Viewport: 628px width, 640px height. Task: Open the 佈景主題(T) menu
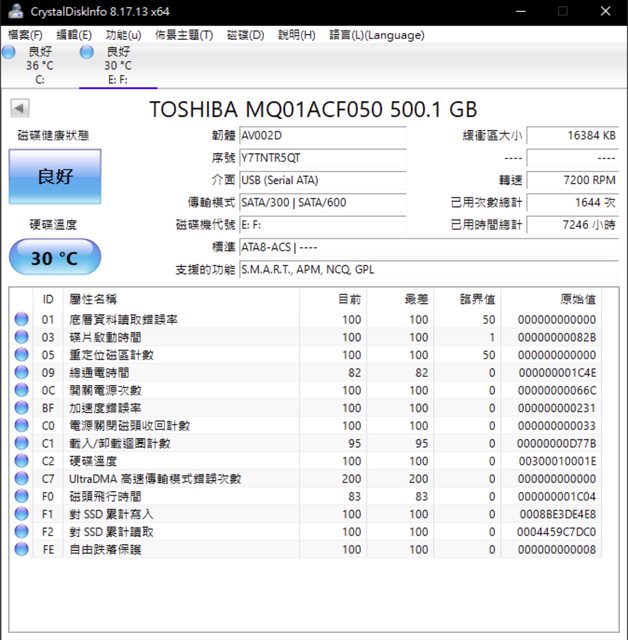(x=184, y=35)
